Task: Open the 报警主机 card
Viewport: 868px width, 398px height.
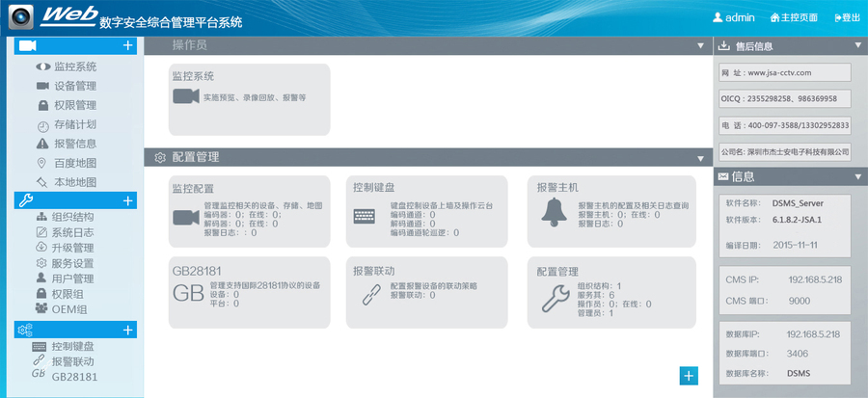Action: coord(611,211)
